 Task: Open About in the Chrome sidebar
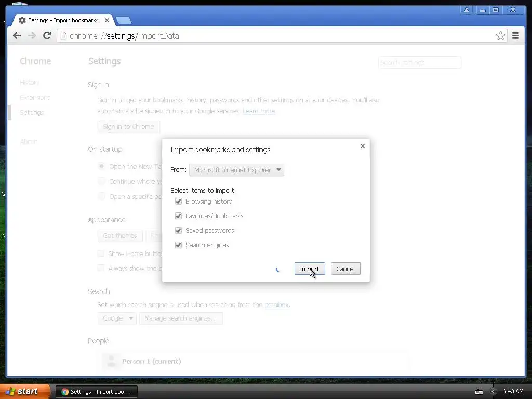coord(29,141)
